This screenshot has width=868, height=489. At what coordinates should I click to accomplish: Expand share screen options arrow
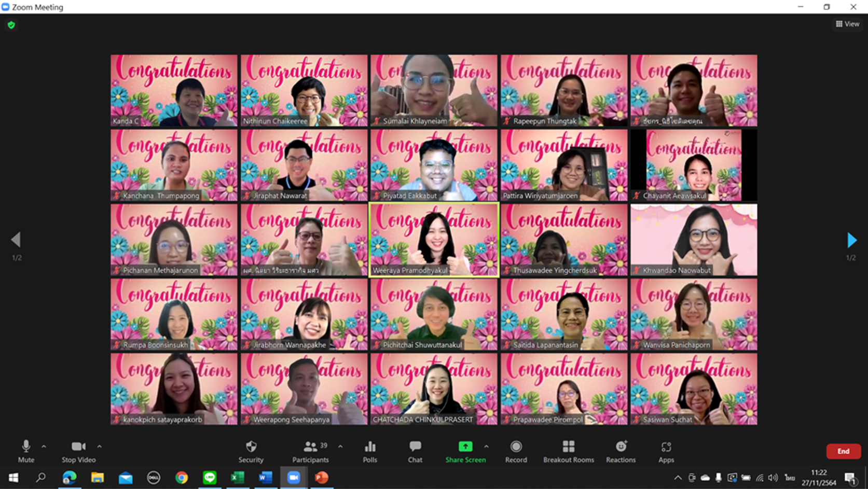[x=486, y=446]
